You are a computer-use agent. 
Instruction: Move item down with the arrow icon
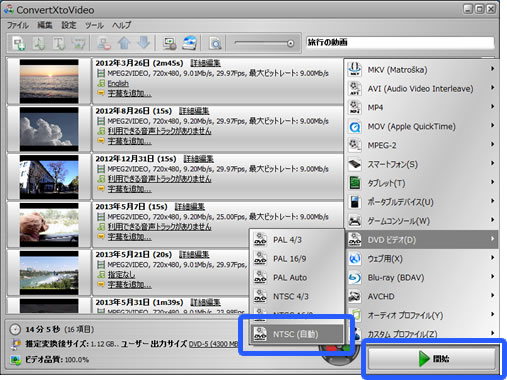[x=144, y=43]
